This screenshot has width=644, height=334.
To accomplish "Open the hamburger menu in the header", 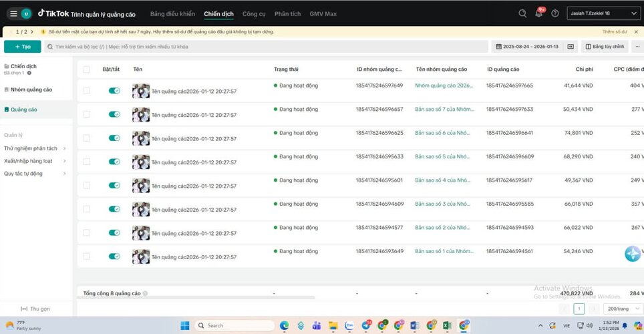I will [x=13, y=13].
